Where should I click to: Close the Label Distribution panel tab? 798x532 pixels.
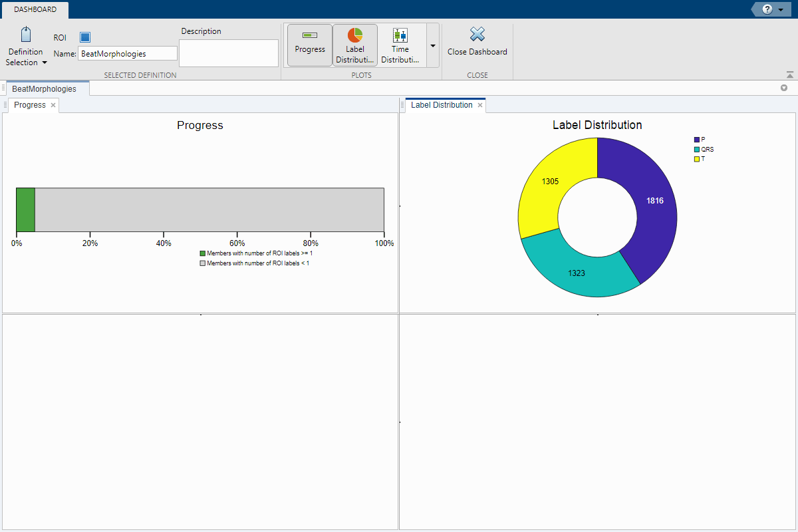click(x=480, y=105)
